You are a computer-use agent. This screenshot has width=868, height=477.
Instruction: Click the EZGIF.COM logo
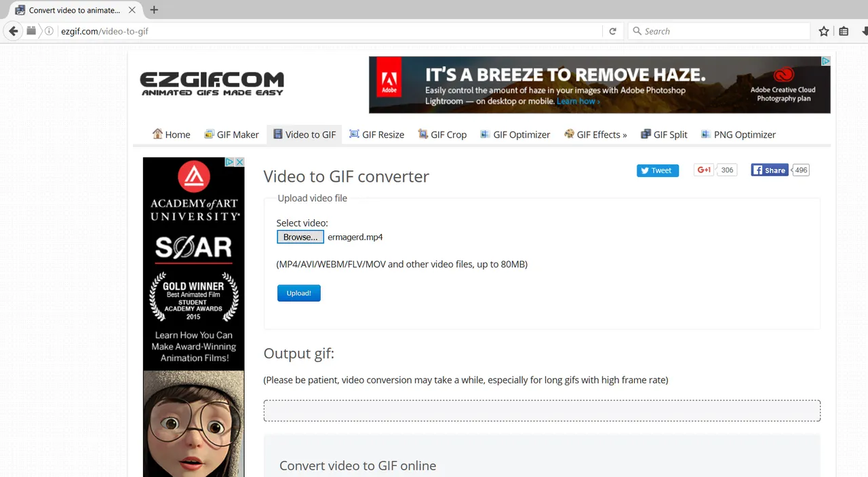click(212, 84)
